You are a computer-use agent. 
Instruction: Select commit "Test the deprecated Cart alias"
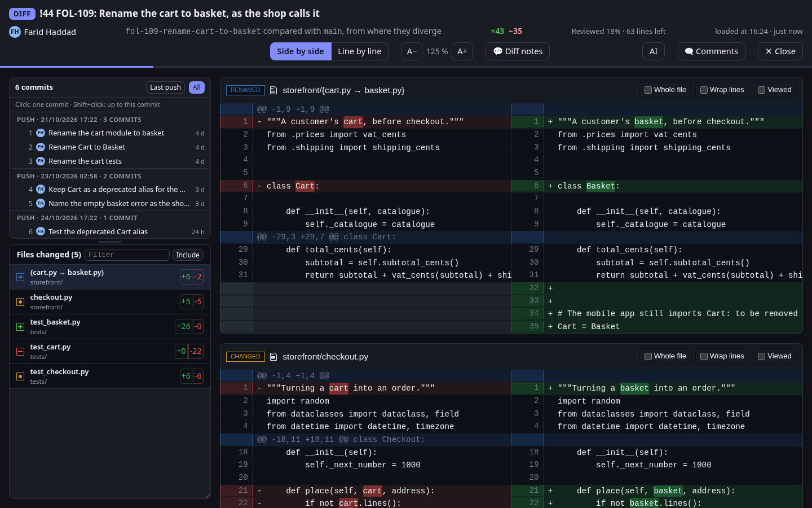110,232
